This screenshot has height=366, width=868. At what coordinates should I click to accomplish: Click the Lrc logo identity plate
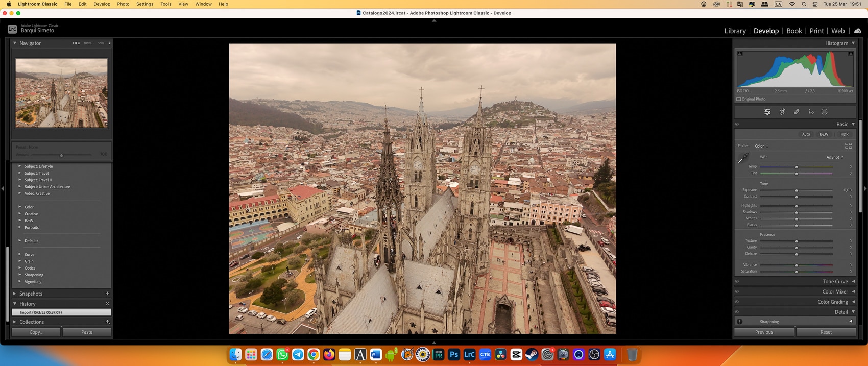pyautogui.click(x=12, y=29)
